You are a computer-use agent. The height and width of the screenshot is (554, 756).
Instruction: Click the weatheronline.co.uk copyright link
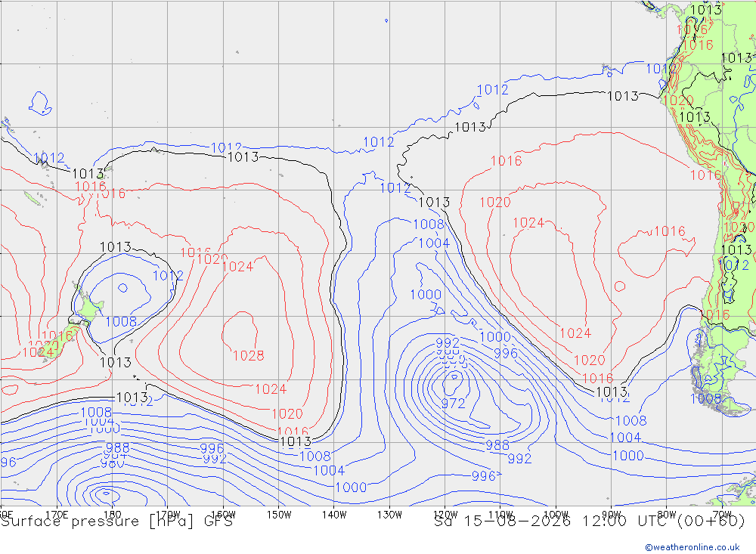pos(692,547)
